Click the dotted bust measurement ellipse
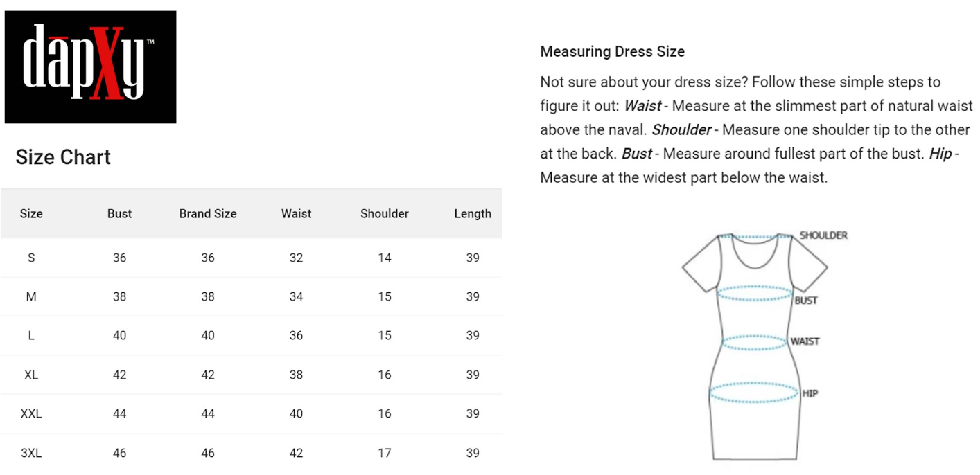 coord(754,294)
